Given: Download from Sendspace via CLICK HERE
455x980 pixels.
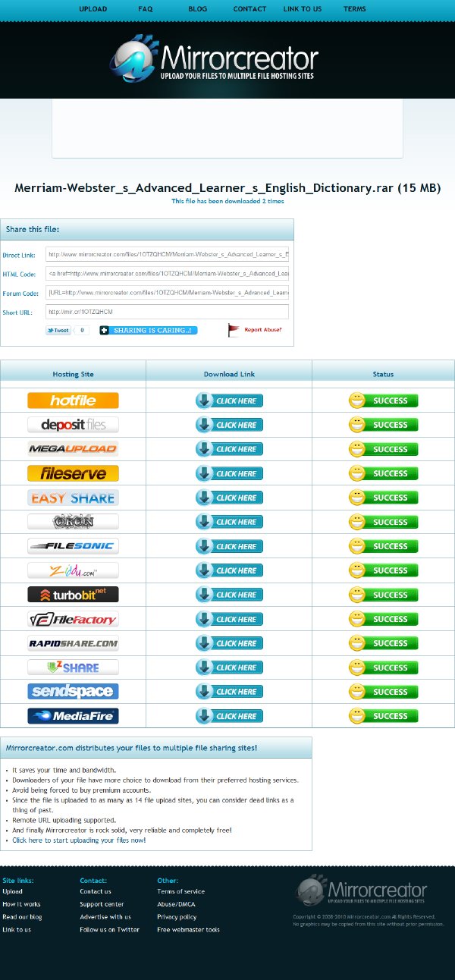Looking at the screenshot, I should [x=229, y=692].
